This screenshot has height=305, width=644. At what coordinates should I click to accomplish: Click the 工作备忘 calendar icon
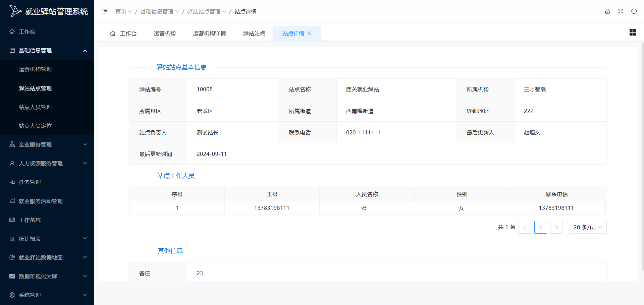tap(12, 220)
